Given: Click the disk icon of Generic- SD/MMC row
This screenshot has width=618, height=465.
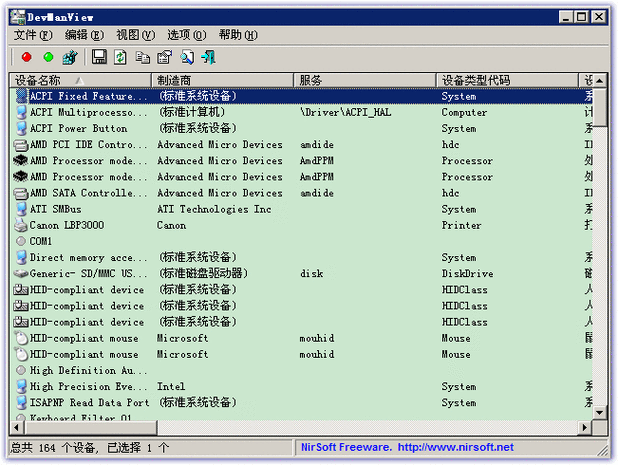Looking at the screenshot, I should click(x=21, y=273).
